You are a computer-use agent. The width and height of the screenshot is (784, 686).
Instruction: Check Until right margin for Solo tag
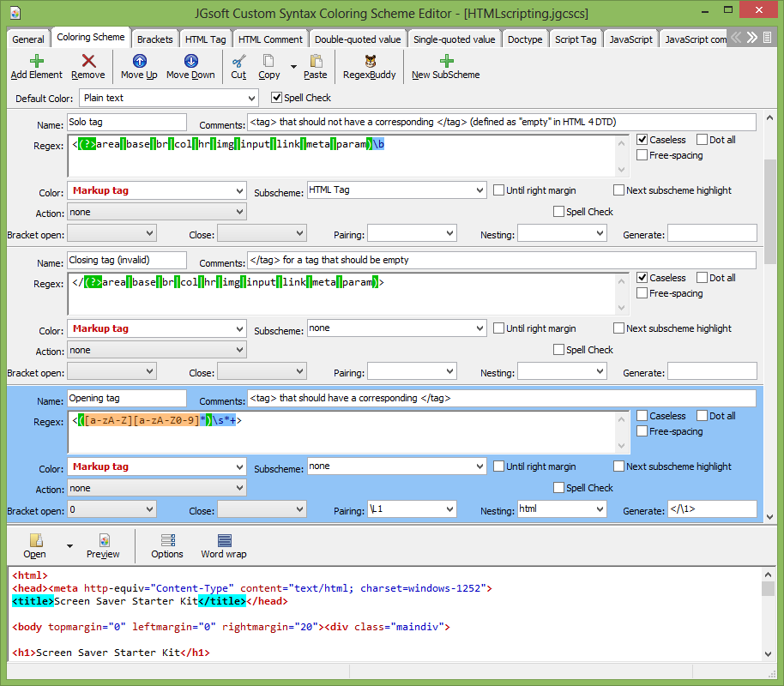pyautogui.click(x=498, y=190)
